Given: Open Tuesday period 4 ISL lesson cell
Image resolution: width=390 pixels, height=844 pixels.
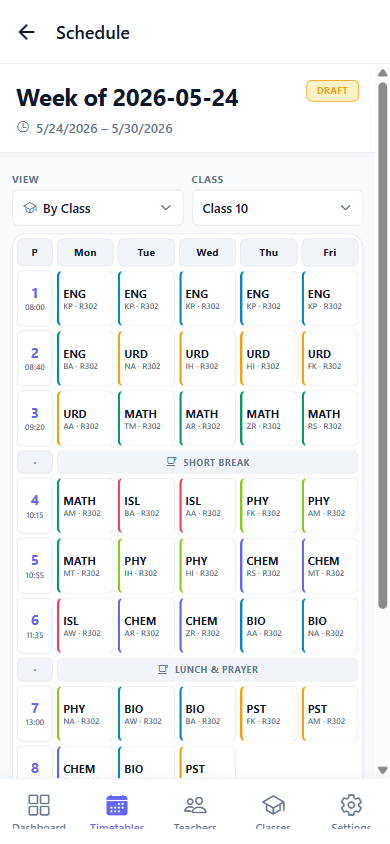Looking at the screenshot, I should 146,506.
